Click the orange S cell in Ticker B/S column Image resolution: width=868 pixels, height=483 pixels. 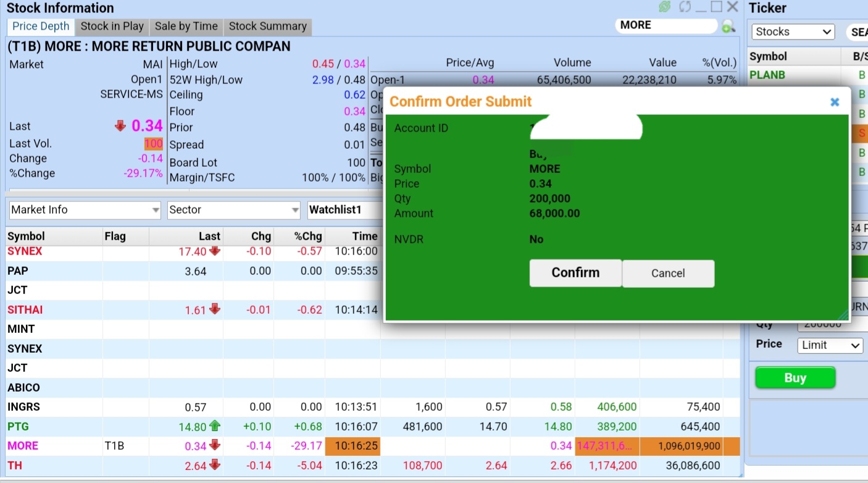tap(861, 133)
